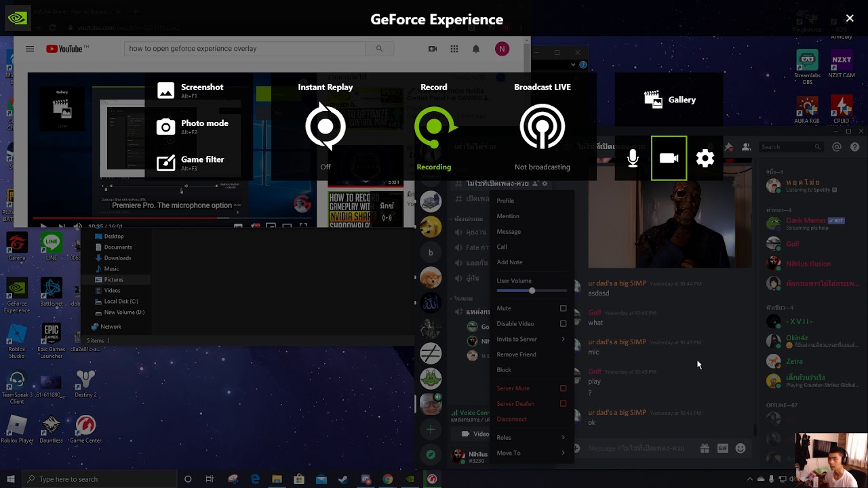
Task: Tick the Disable Video checkbox
Action: 563,323
